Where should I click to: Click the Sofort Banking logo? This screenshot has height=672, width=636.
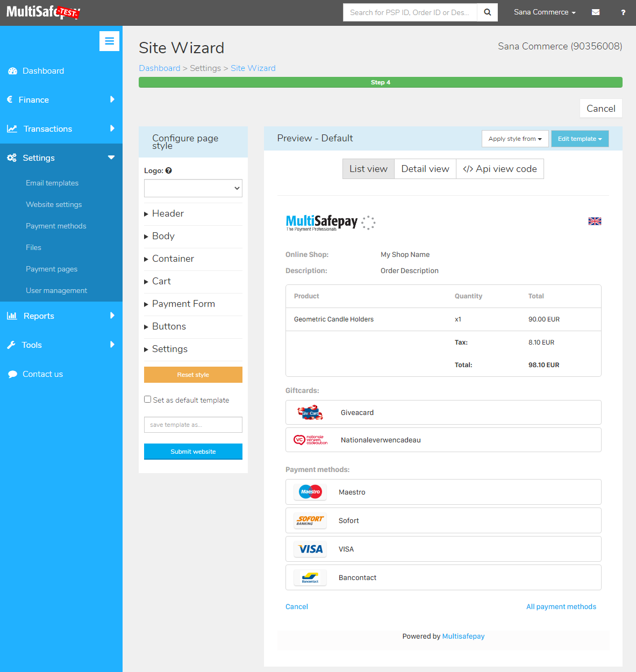point(310,520)
